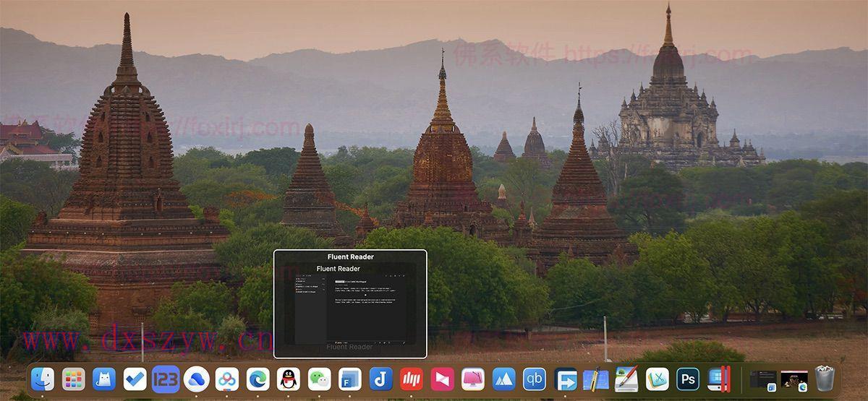
Task: Launch qBittorrent from the Dock
Action: (x=535, y=379)
